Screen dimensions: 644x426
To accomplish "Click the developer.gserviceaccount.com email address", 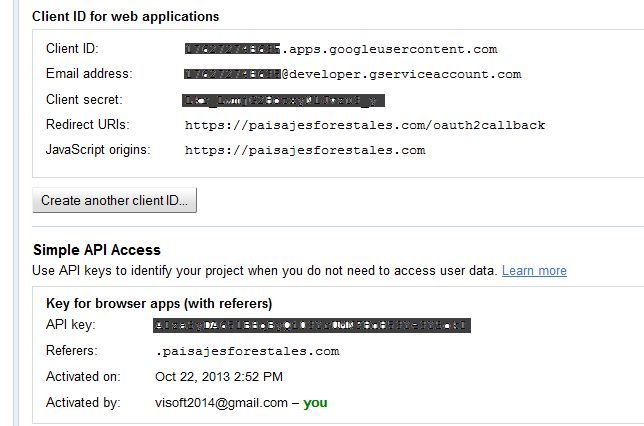I will pyautogui.click(x=353, y=74).
